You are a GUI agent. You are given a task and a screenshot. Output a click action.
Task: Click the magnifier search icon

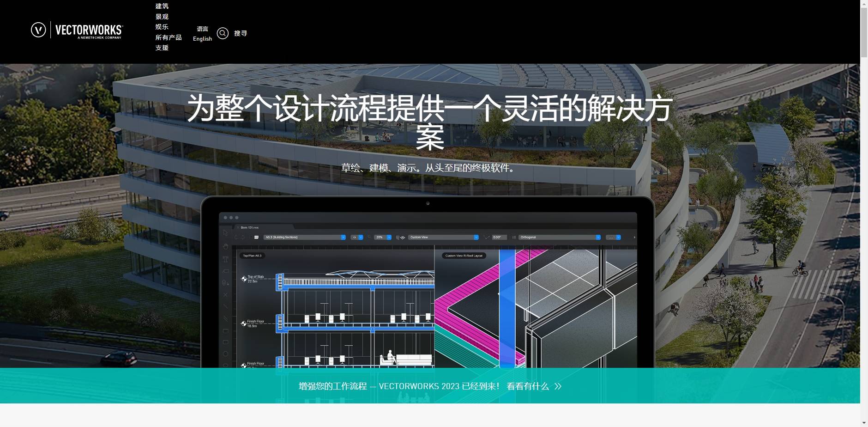[223, 33]
